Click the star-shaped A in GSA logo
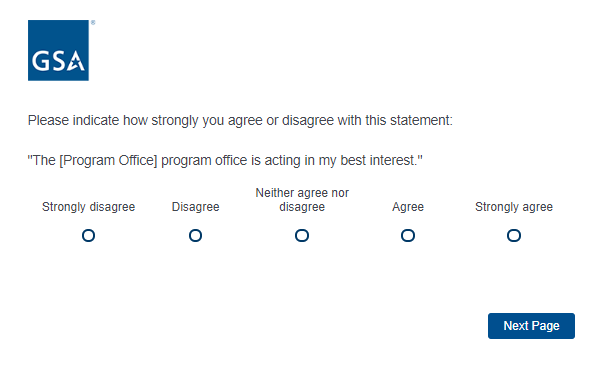Image resolution: width=613 pixels, height=389 pixels. coord(76,61)
